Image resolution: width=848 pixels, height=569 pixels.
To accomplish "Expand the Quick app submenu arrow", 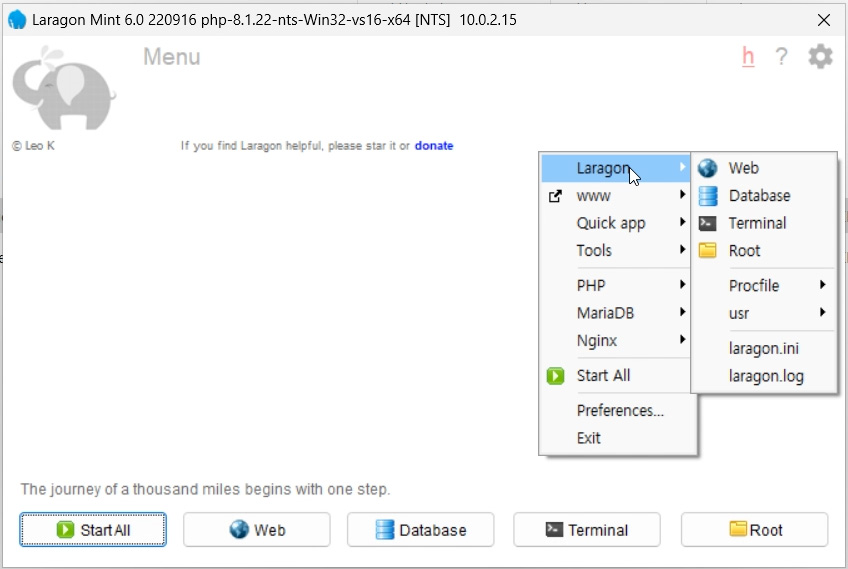I will coord(683,222).
